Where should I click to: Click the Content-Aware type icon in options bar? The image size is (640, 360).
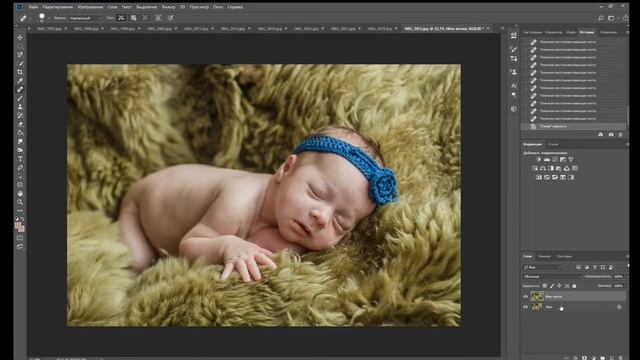pos(121,18)
